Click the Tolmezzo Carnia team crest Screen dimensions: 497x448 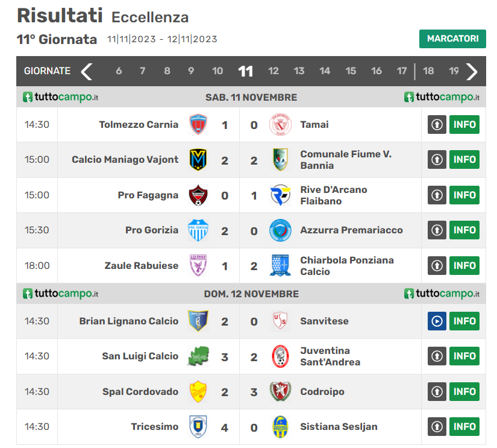coord(198,125)
